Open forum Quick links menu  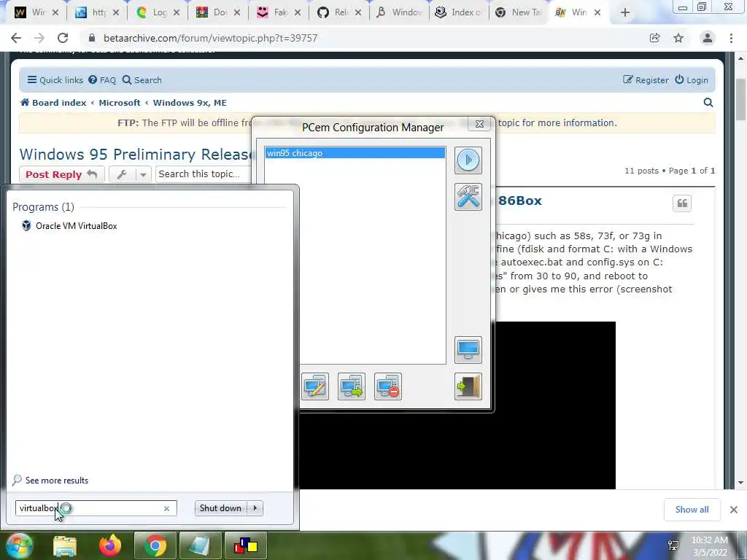click(x=55, y=80)
